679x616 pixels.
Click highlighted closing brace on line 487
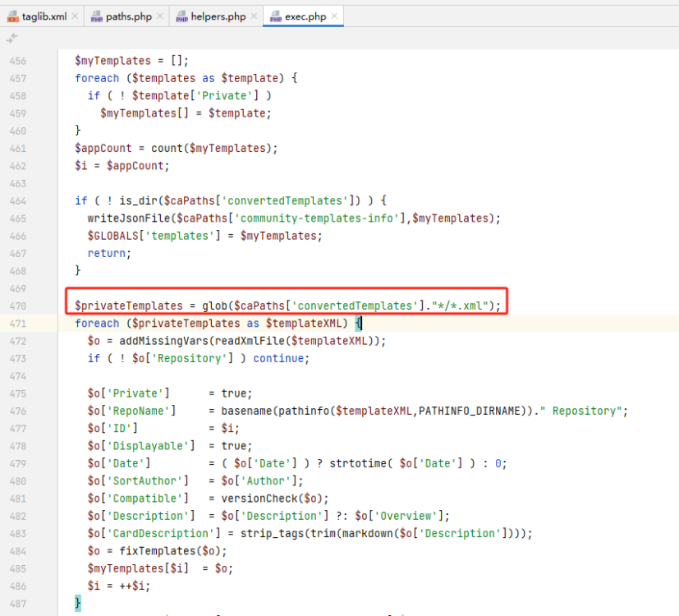click(x=77, y=604)
